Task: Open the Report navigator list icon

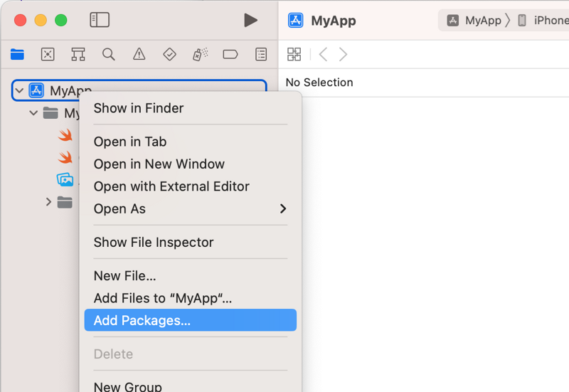Action: point(261,55)
